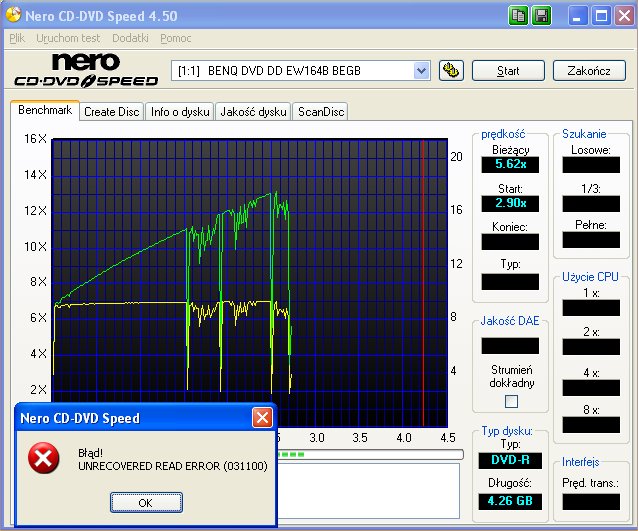Open the drive selection dropdown arrow
The width and height of the screenshot is (638, 531).
coord(422,71)
